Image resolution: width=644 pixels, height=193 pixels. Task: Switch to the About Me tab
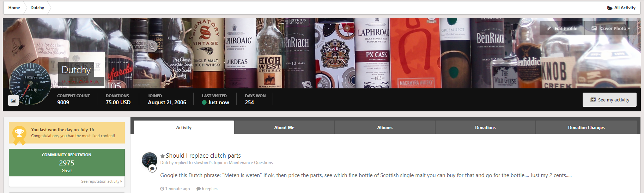point(284,128)
